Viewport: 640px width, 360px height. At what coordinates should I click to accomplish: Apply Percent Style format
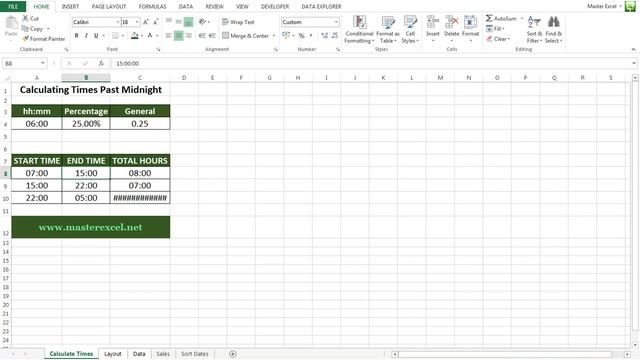click(x=302, y=36)
